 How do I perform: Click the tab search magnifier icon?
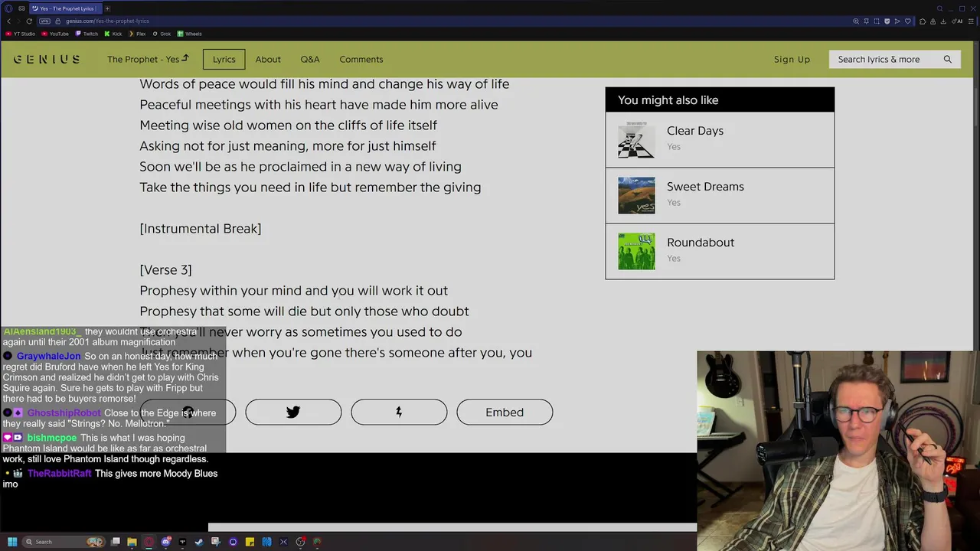coord(940,8)
